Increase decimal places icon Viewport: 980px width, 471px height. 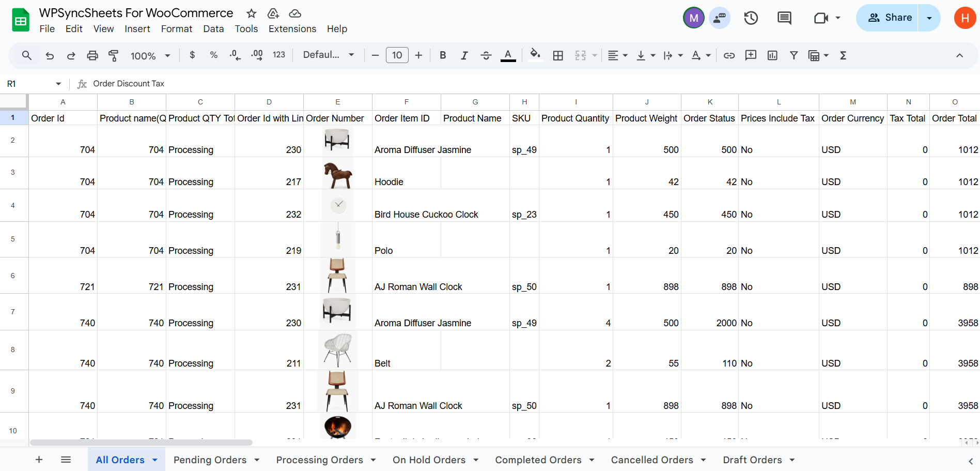pyautogui.click(x=257, y=55)
